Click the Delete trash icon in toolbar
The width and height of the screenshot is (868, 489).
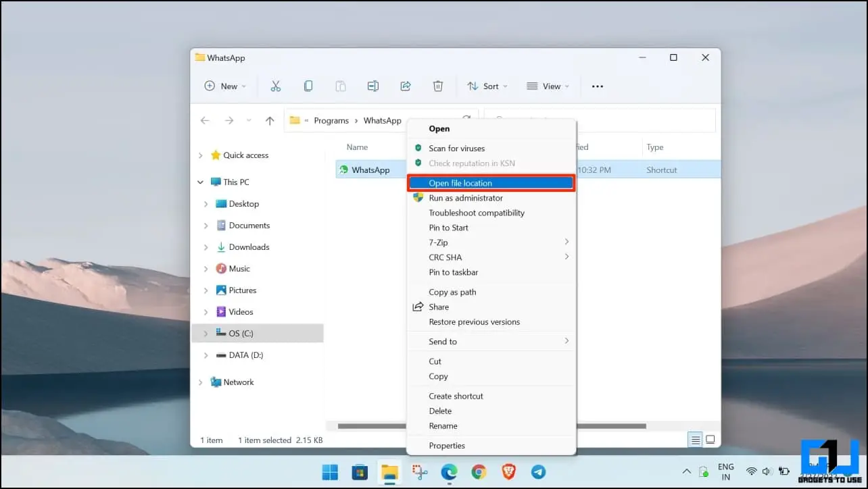(438, 86)
